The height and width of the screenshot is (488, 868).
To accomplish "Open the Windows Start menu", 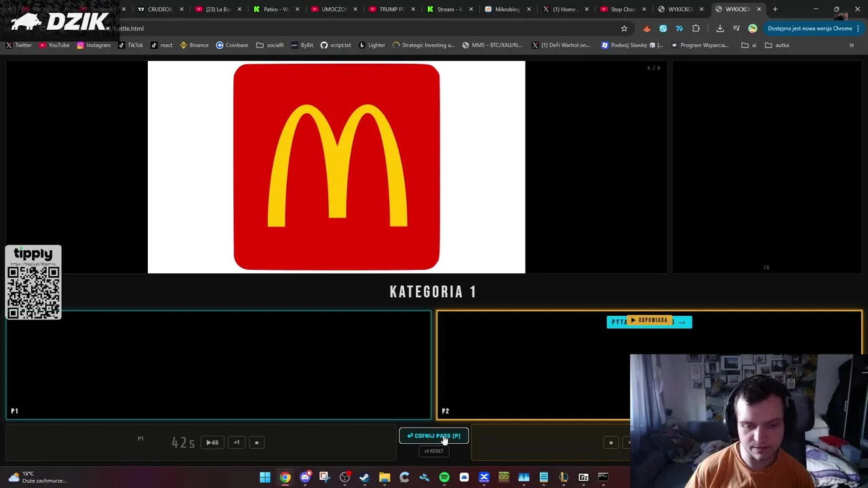I will pos(265,477).
